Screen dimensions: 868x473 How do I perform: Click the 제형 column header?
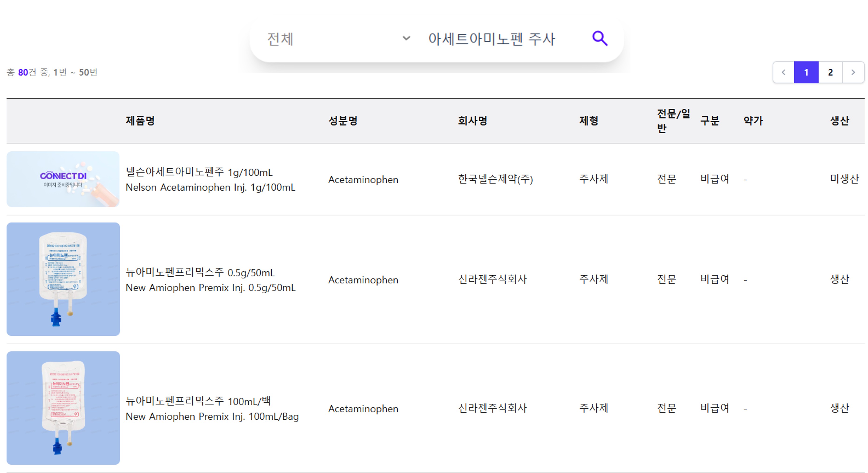589,121
